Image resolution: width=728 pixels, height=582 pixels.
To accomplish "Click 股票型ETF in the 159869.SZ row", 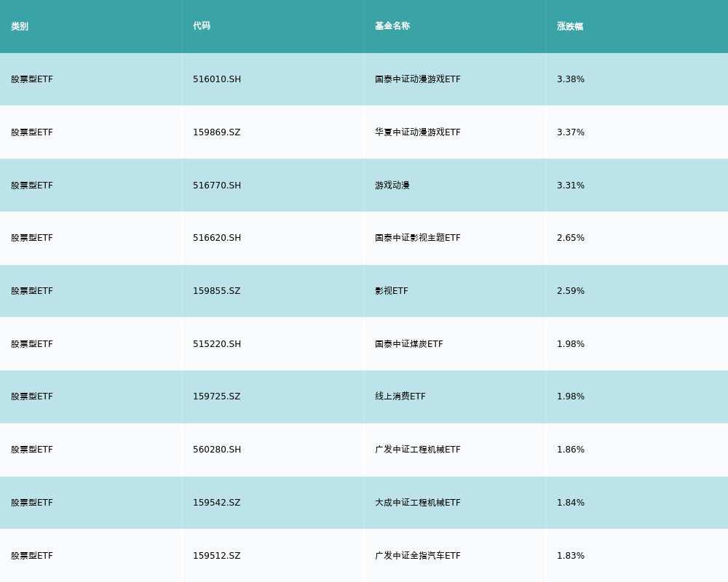I will click(32, 132).
